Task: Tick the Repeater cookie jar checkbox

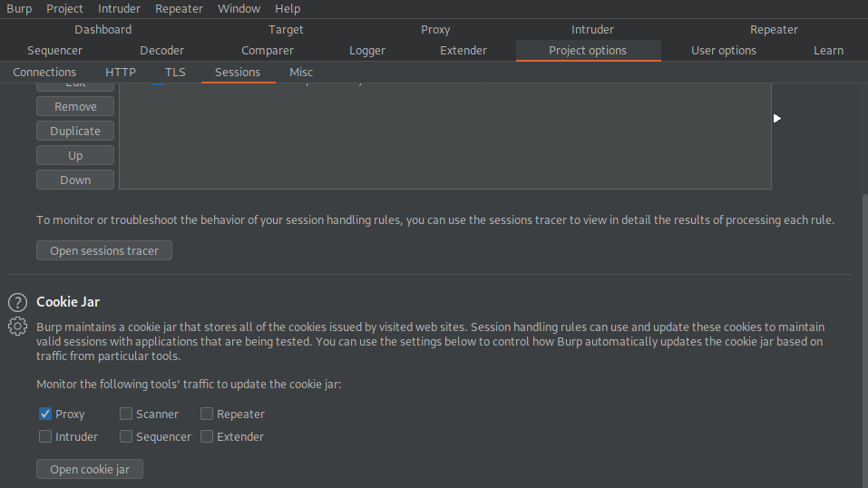Action: (x=207, y=414)
